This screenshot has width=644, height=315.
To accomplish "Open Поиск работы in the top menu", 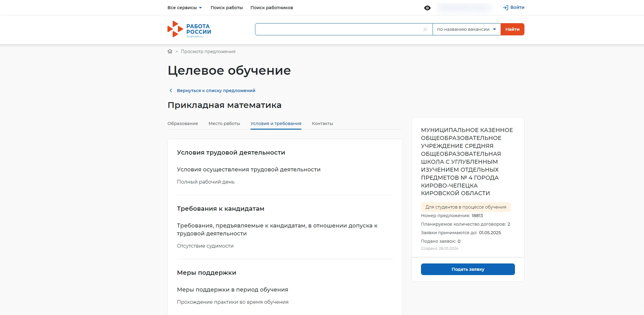I will pos(227,8).
